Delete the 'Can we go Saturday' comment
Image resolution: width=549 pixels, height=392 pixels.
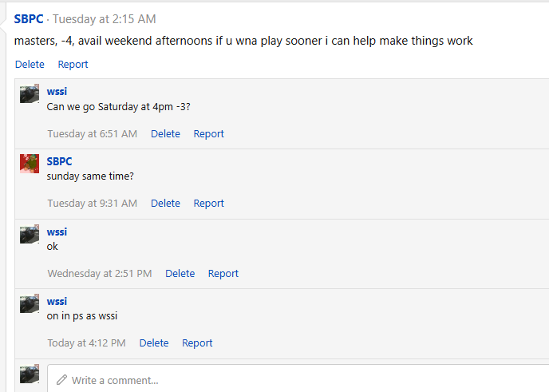tap(165, 133)
